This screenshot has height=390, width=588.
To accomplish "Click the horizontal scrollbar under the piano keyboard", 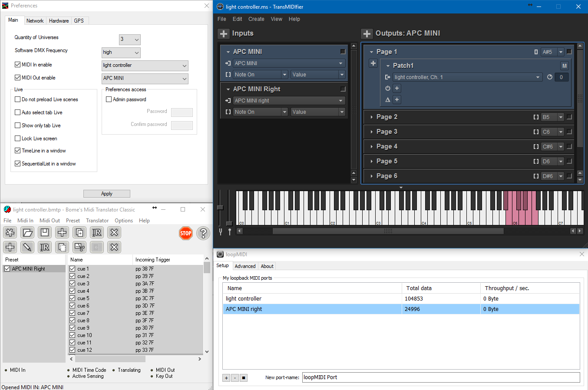I will 388,231.
